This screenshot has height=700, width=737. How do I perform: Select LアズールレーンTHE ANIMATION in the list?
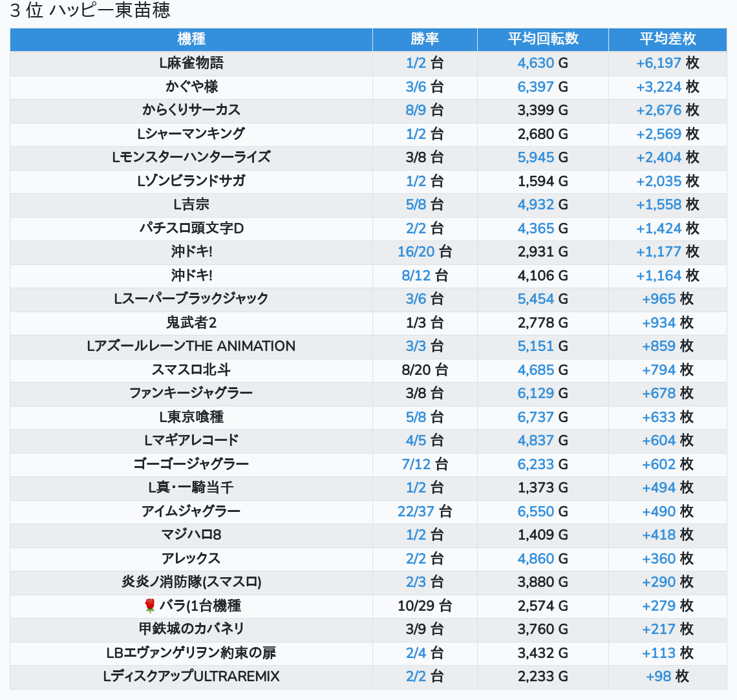click(191, 346)
